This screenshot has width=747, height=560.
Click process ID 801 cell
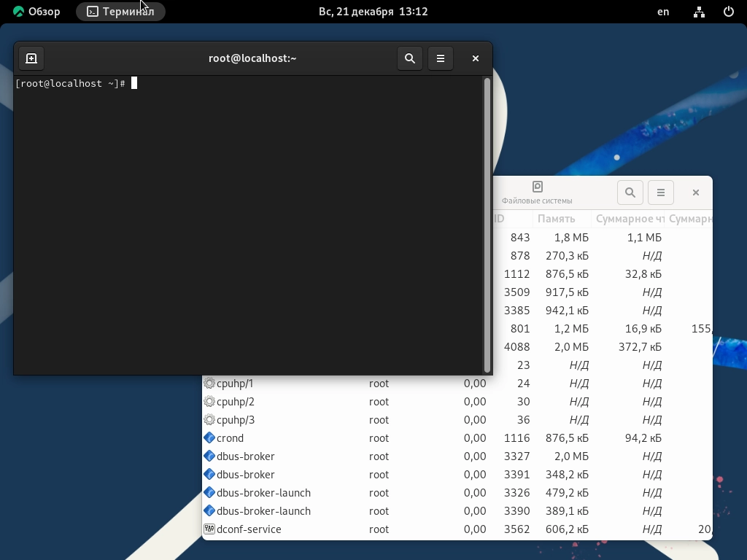(519, 329)
